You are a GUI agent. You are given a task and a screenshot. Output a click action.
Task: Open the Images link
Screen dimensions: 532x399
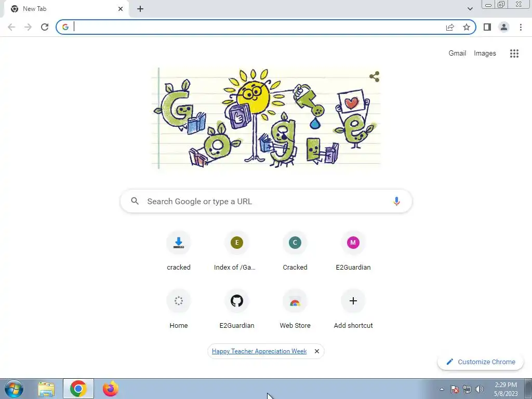(x=485, y=54)
